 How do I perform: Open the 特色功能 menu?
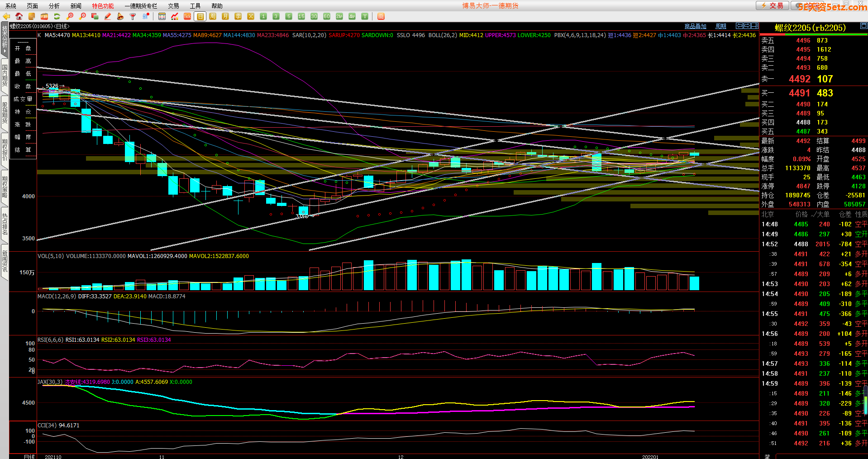click(103, 6)
